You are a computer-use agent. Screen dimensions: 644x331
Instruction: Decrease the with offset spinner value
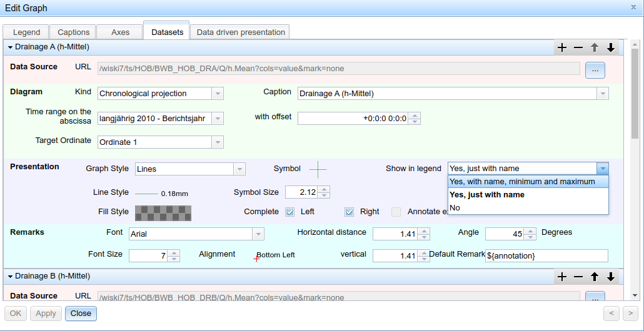[x=415, y=122]
